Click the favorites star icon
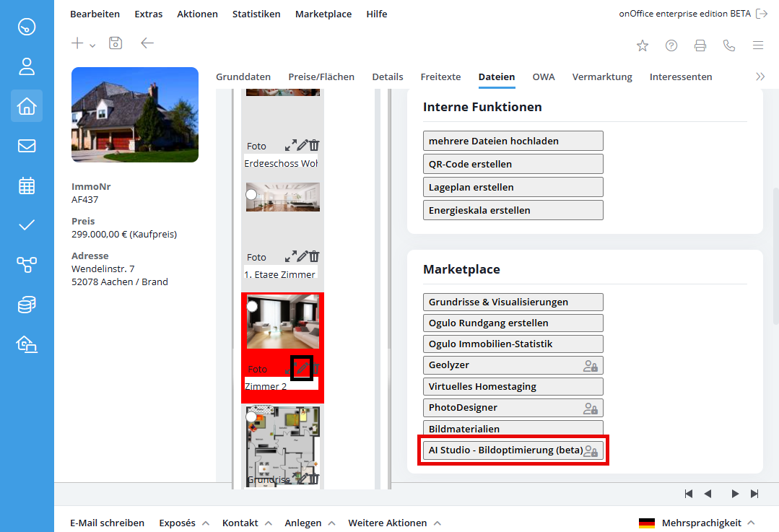Image resolution: width=779 pixels, height=532 pixels. (642, 45)
